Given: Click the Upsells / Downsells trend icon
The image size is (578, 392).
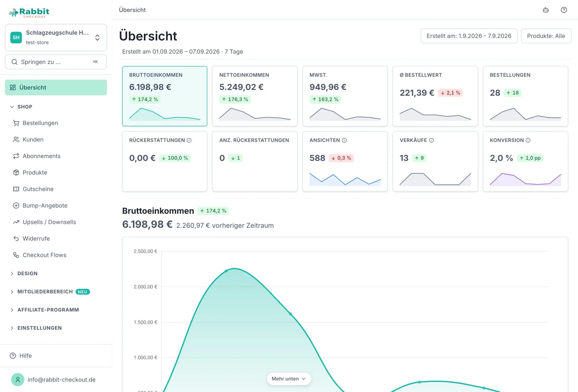Looking at the screenshot, I should coord(16,222).
